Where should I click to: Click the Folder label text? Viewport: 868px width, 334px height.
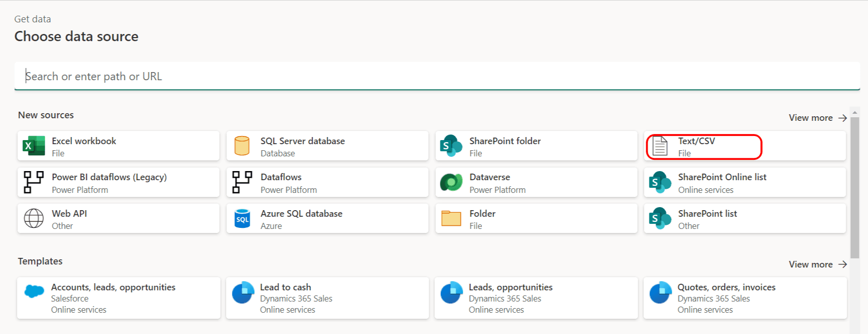(482, 214)
